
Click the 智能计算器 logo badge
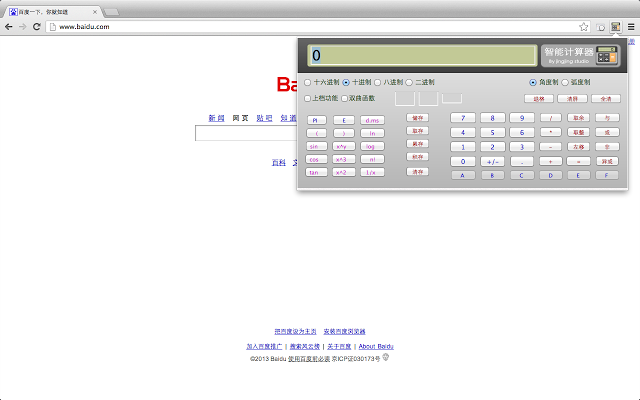pos(580,56)
